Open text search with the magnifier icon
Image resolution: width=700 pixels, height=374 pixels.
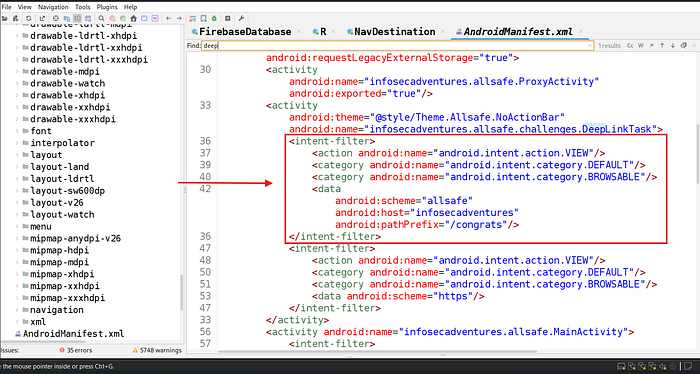(101, 18)
